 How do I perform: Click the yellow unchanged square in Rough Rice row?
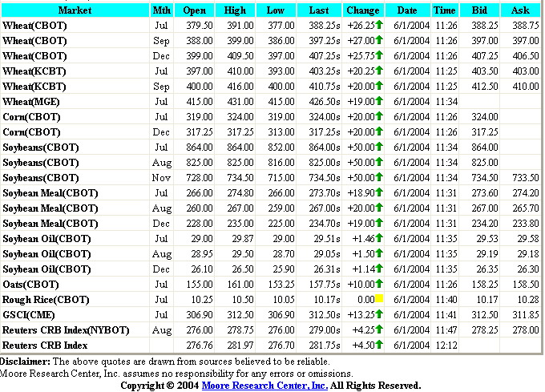coord(379,298)
